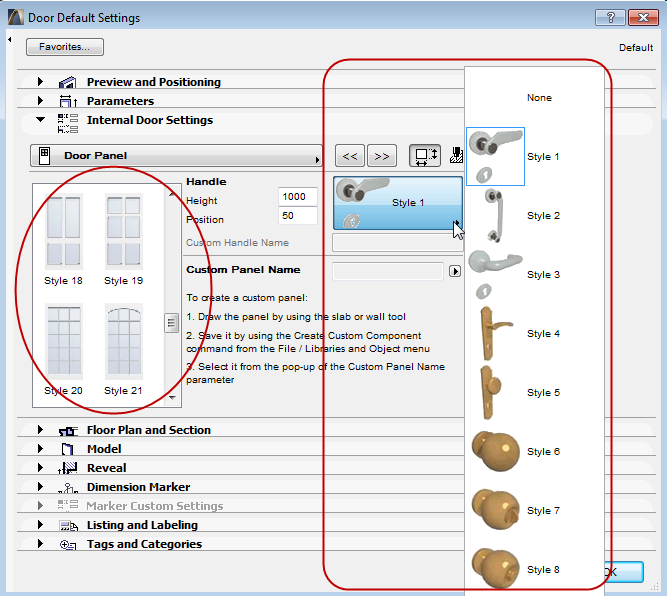Image resolution: width=667 pixels, height=596 pixels.
Task: Click the Floor Plan and Section icon
Action: click(x=68, y=431)
